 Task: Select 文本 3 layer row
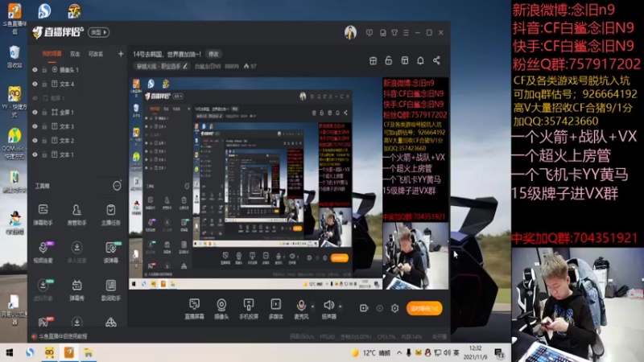click(x=77, y=126)
